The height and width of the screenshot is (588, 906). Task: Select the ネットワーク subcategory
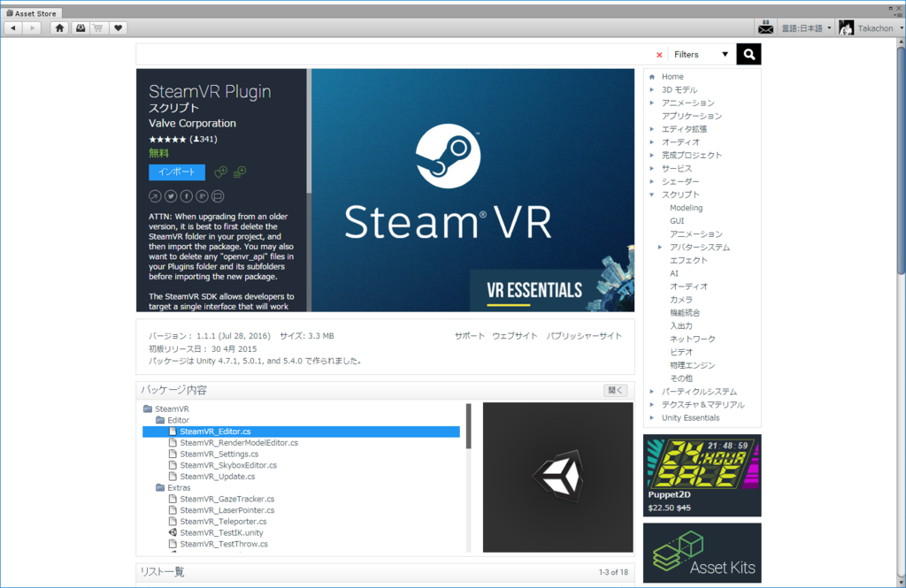click(x=692, y=339)
